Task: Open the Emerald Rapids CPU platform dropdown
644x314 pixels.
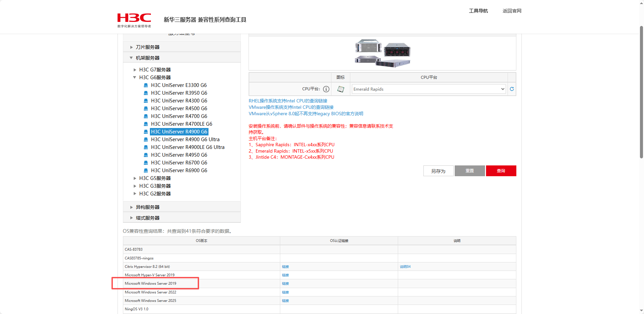Action: click(428, 89)
